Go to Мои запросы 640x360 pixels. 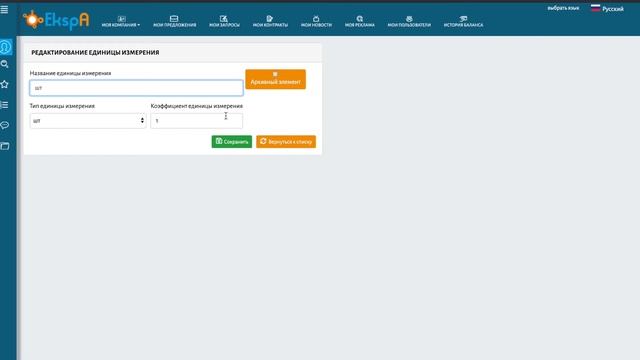pyautogui.click(x=224, y=22)
